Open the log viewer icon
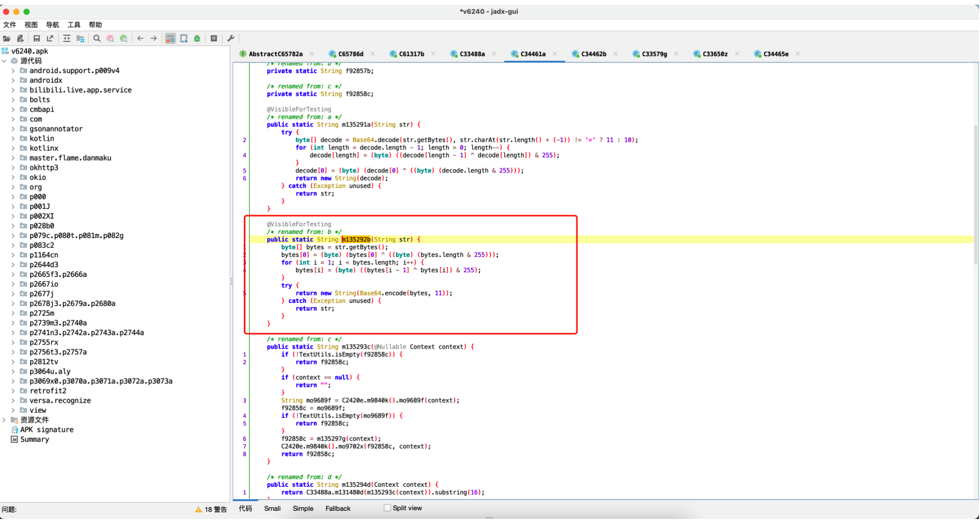Image resolution: width=980 pixels, height=521 pixels. [214, 38]
